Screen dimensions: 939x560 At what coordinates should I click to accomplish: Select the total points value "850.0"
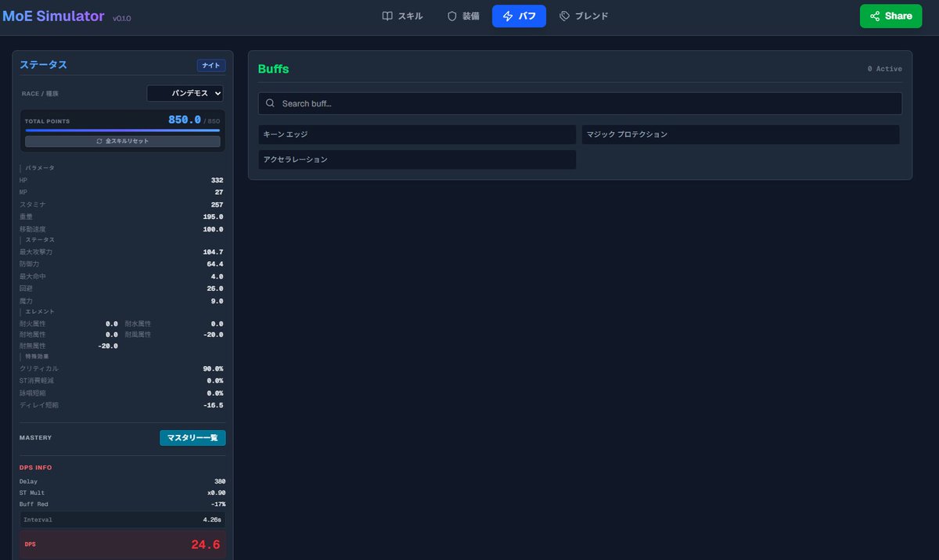185,120
